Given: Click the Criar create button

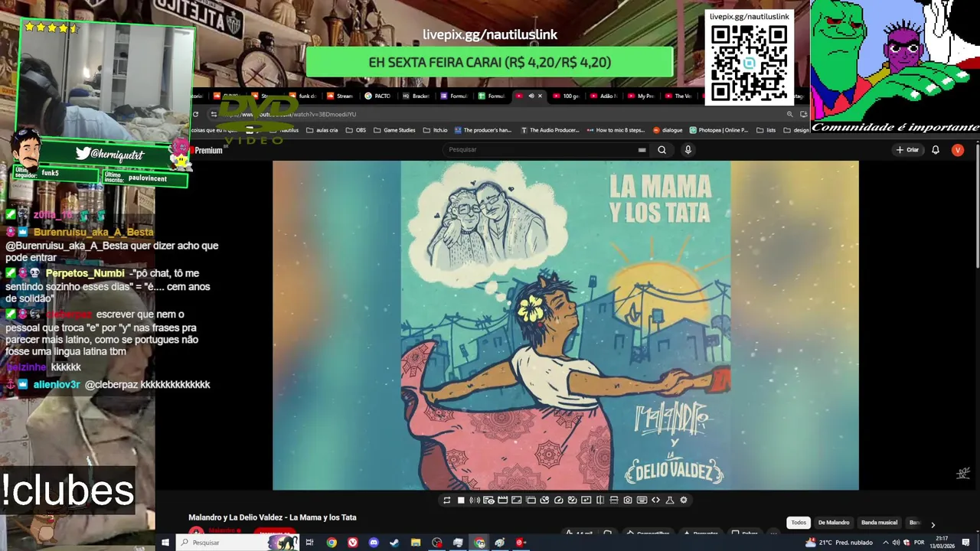Looking at the screenshot, I should click(907, 150).
